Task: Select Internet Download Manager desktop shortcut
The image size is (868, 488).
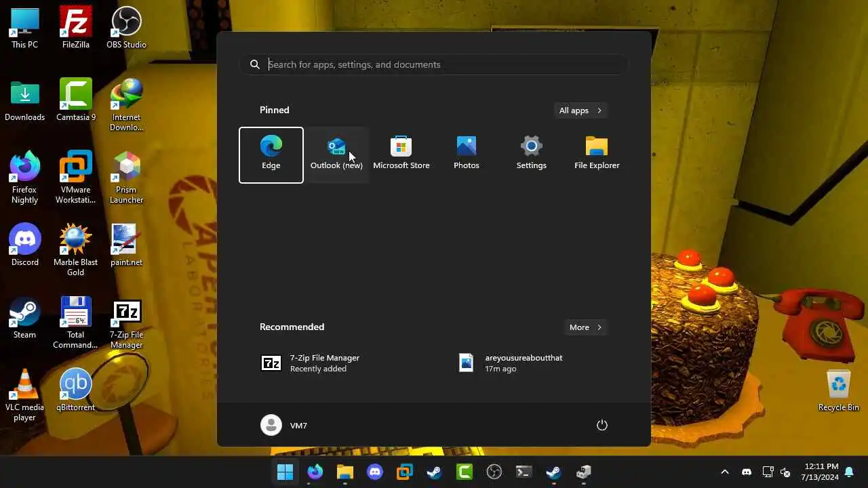Action: [x=126, y=106]
